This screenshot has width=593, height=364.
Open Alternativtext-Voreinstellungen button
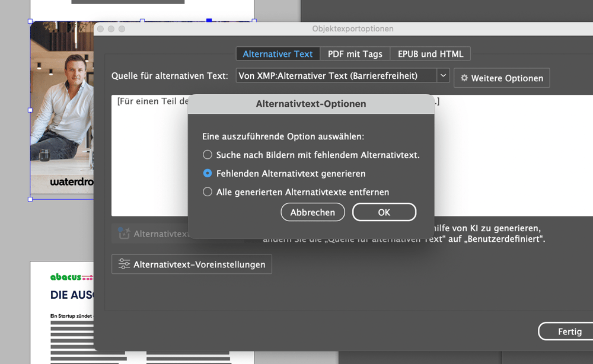click(192, 264)
